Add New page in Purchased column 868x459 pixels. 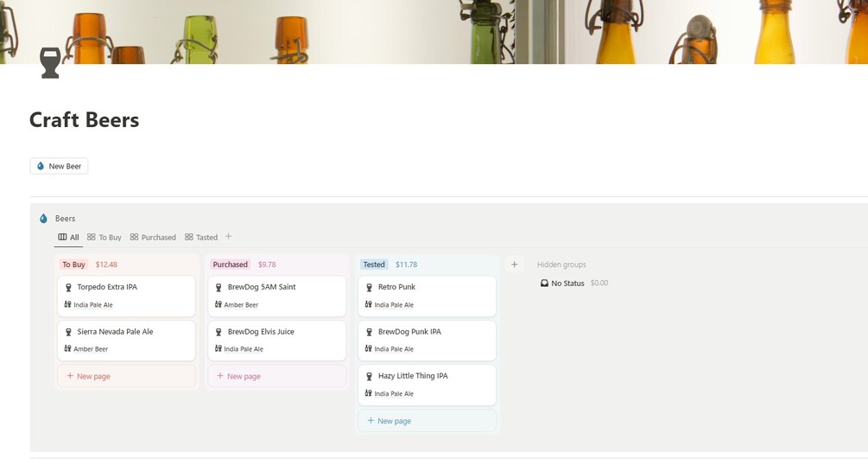276,376
